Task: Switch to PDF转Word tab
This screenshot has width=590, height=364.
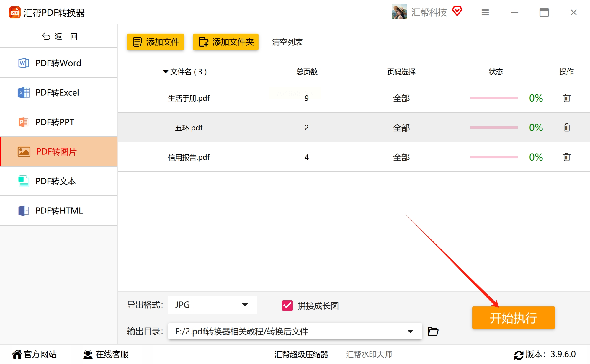Action: (58, 63)
